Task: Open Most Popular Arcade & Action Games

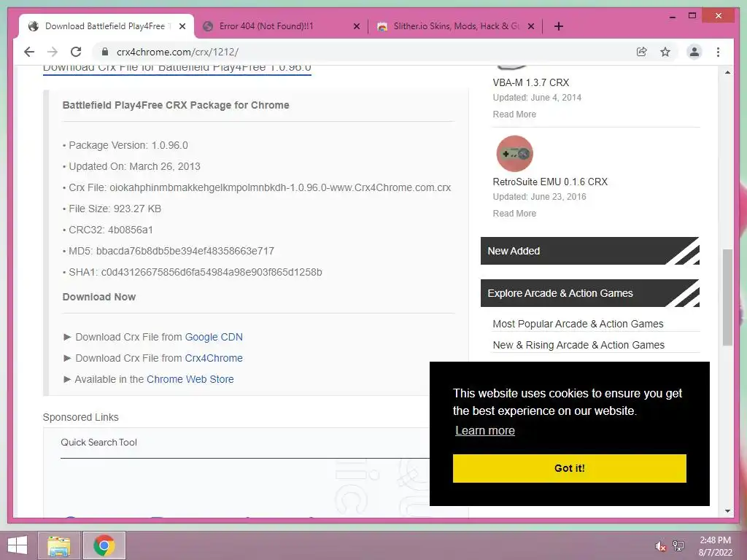Action: [x=578, y=324]
